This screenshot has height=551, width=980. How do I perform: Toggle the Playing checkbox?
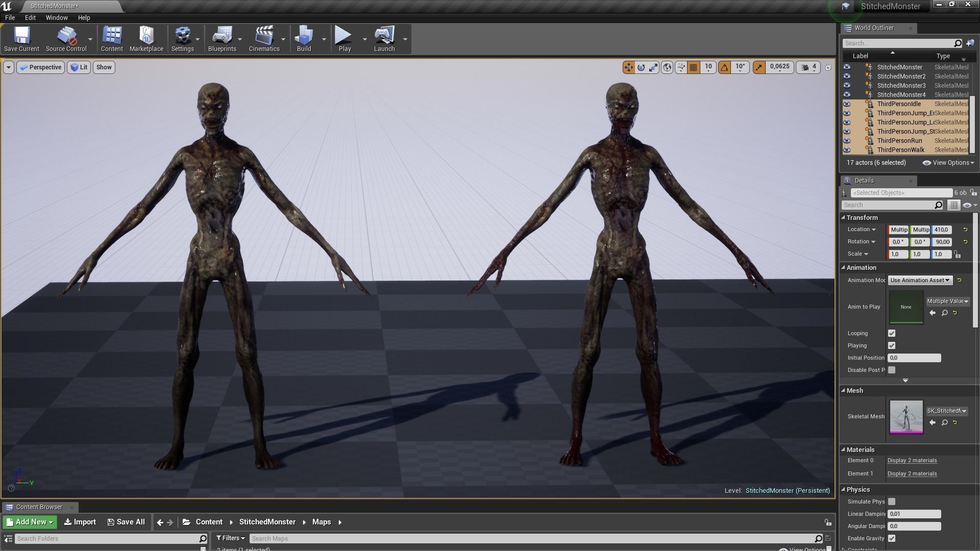click(x=892, y=345)
